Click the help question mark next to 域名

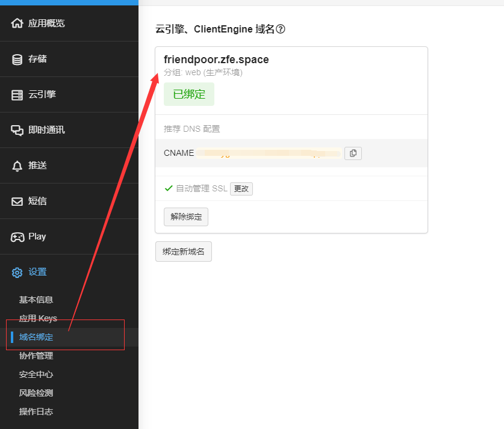[280, 29]
